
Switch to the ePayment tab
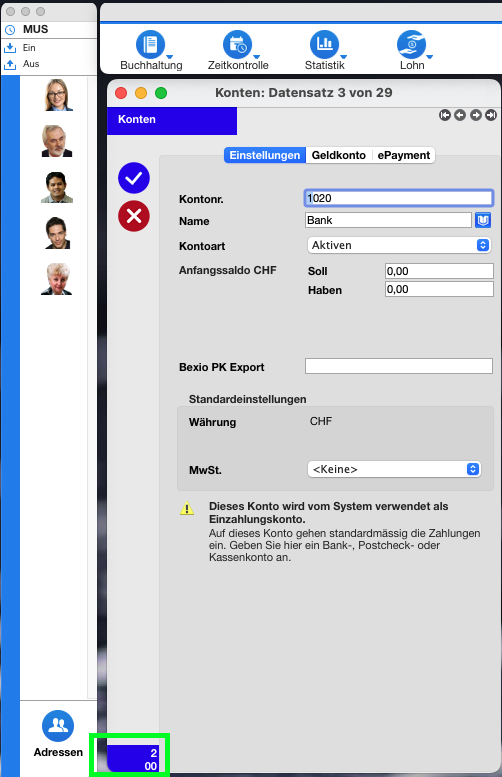point(403,155)
